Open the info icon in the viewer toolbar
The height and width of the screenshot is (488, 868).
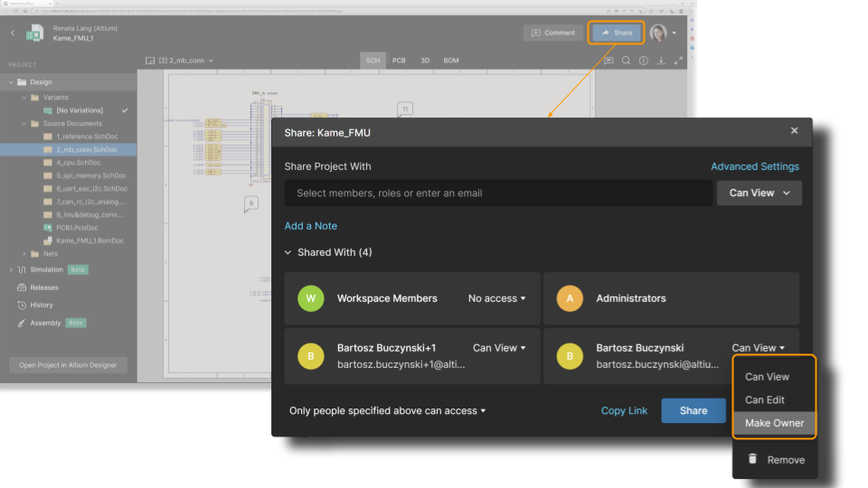pyautogui.click(x=644, y=61)
